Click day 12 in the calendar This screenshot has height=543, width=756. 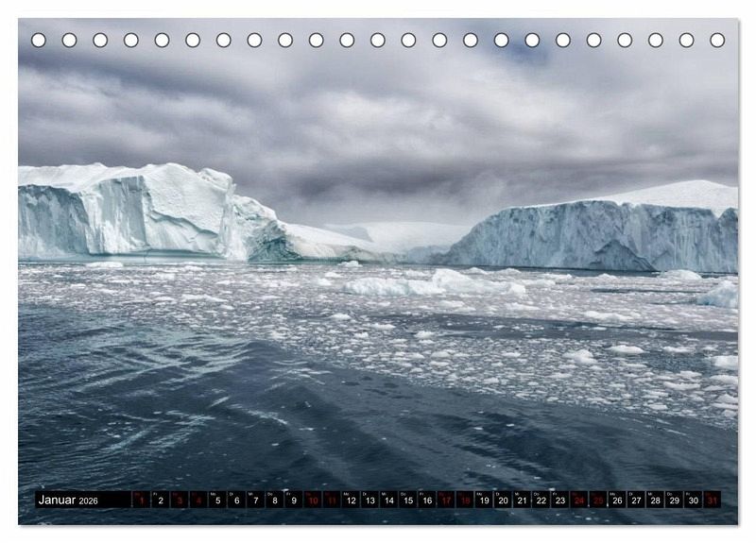pyautogui.click(x=351, y=501)
